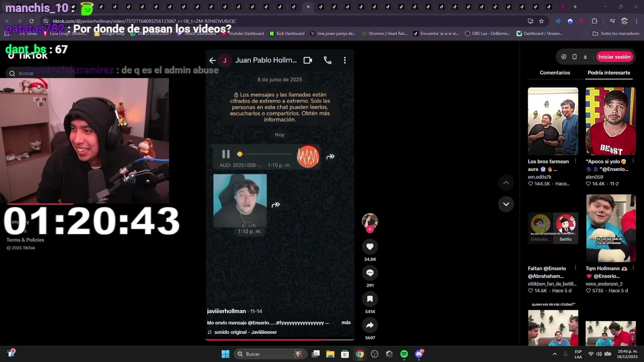Image resolution: width=644 pixels, height=362 pixels.
Task: Open options for Los bros farmean video
Action: (x=575, y=161)
